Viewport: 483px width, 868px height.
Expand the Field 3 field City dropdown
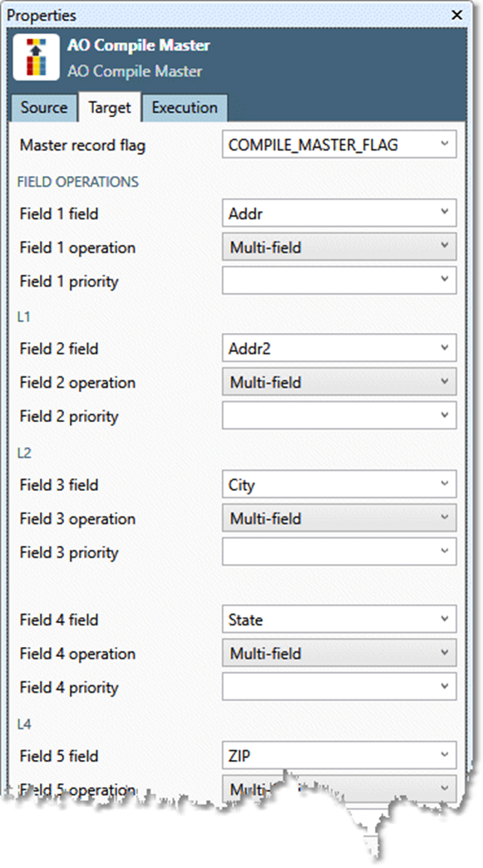click(339, 484)
